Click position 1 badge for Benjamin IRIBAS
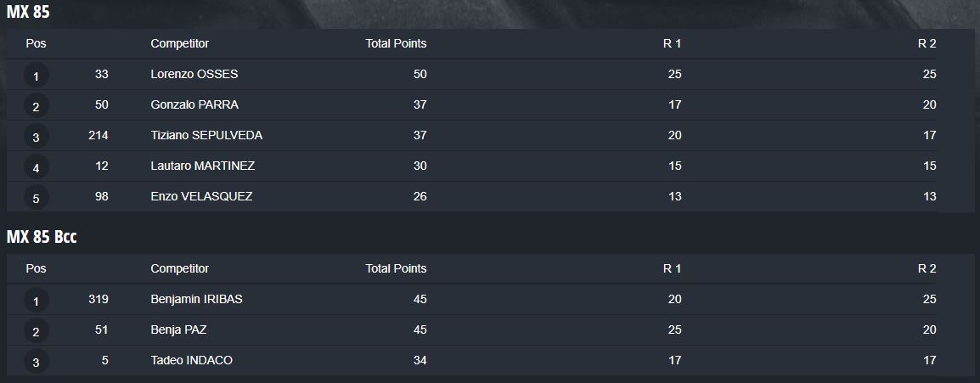Image resolution: width=980 pixels, height=383 pixels. point(36,301)
